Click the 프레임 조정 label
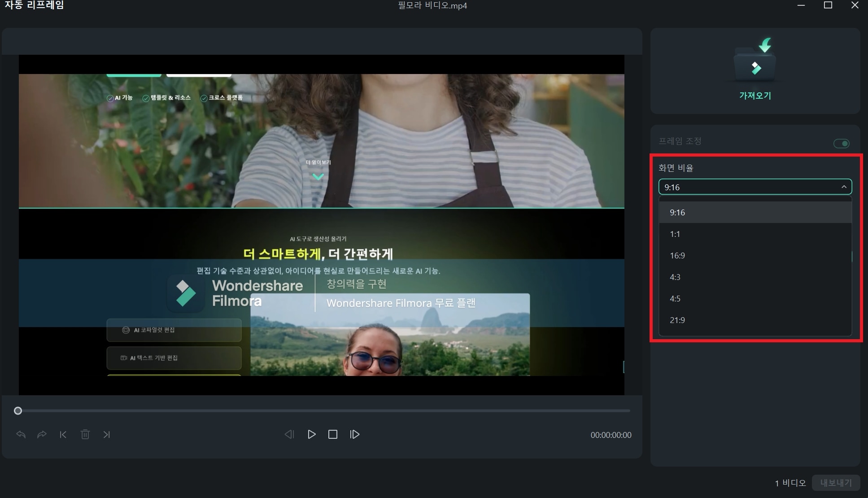 (680, 141)
